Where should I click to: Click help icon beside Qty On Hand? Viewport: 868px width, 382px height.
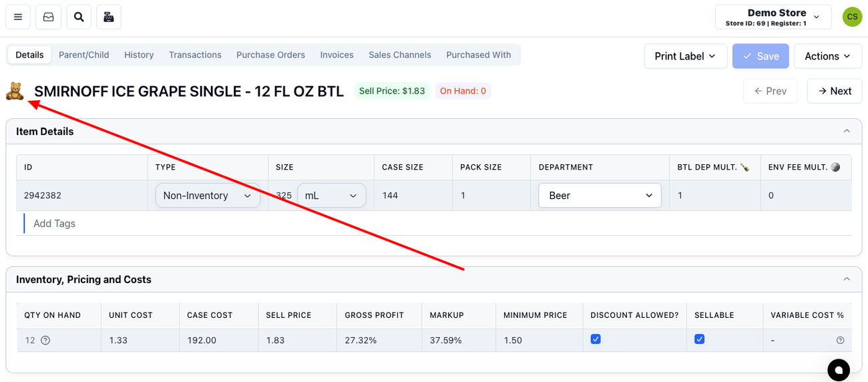[x=45, y=341]
